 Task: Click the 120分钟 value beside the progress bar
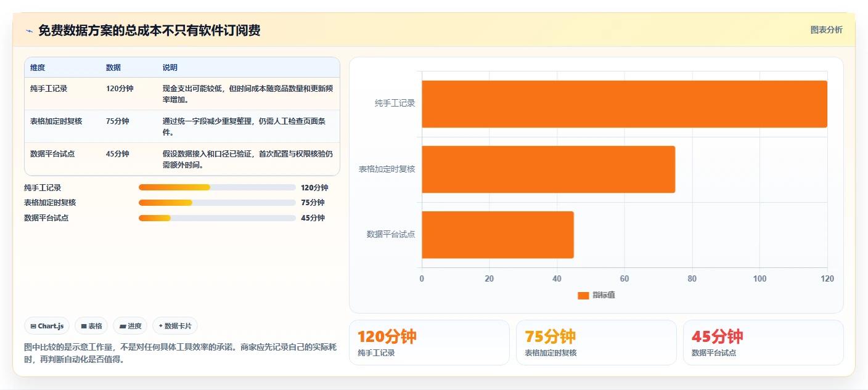pyautogui.click(x=314, y=188)
